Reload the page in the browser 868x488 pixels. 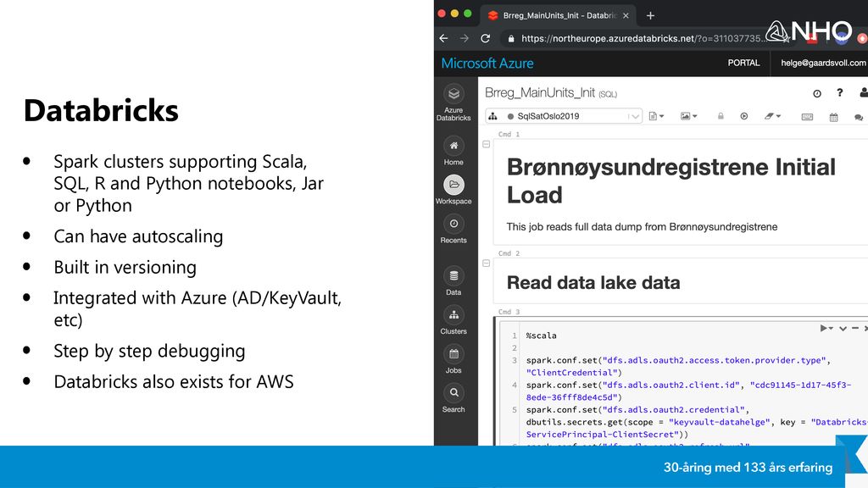[486, 38]
